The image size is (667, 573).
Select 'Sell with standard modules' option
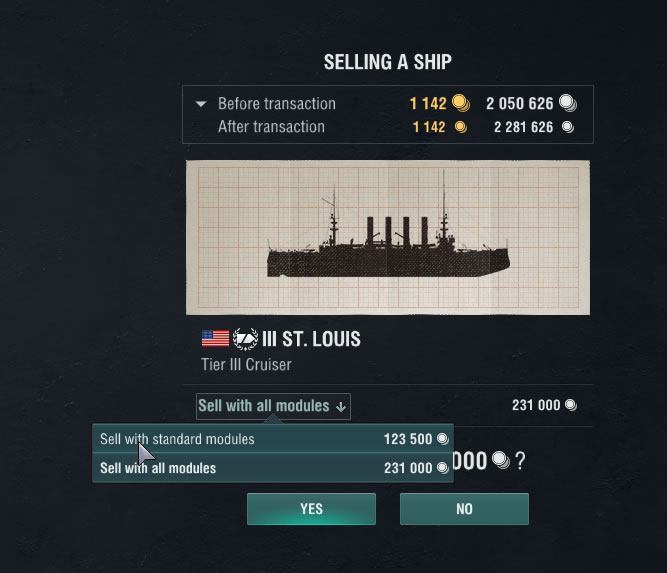[177, 439]
